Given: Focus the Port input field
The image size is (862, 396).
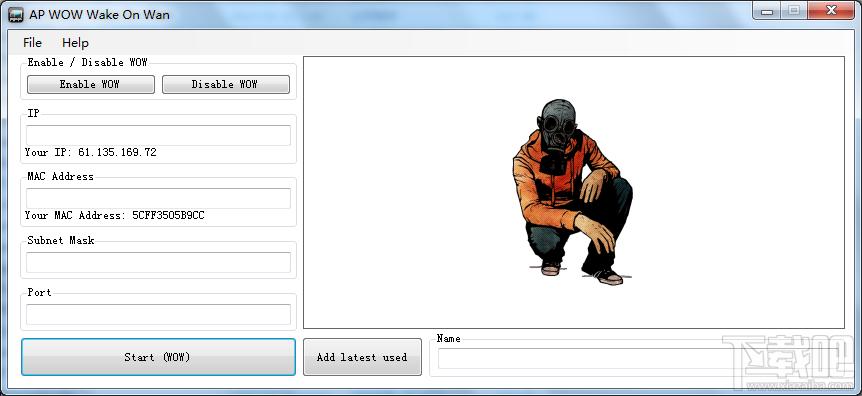Looking at the screenshot, I should click(158, 315).
